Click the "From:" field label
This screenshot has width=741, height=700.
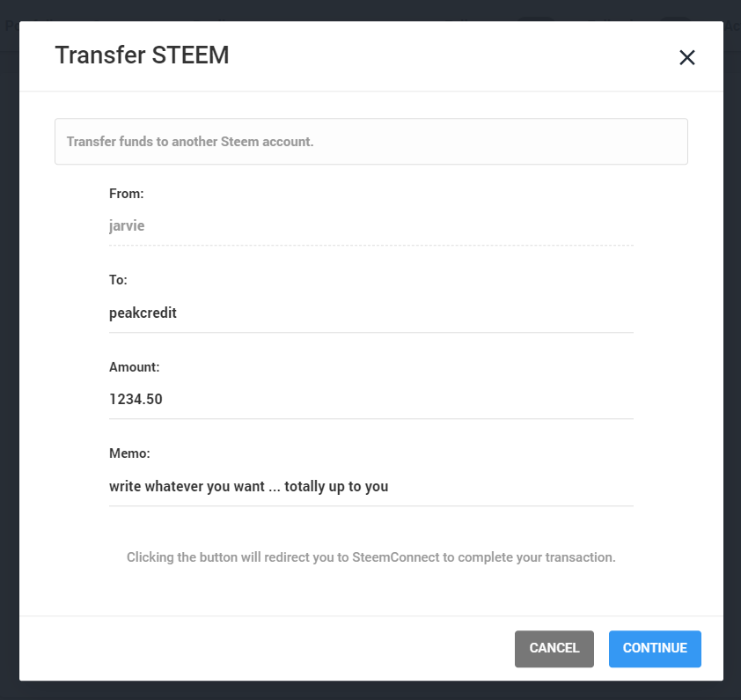pyautogui.click(x=126, y=194)
